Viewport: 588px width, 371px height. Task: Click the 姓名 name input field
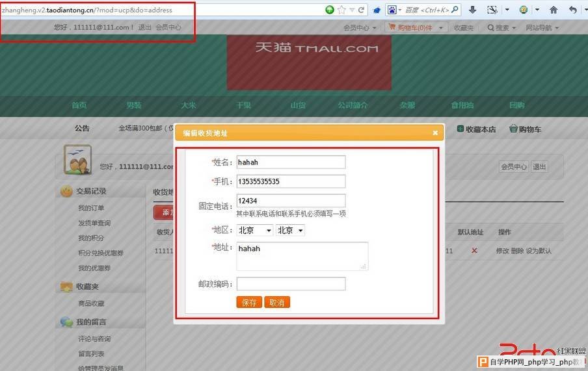(x=291, y=162)
